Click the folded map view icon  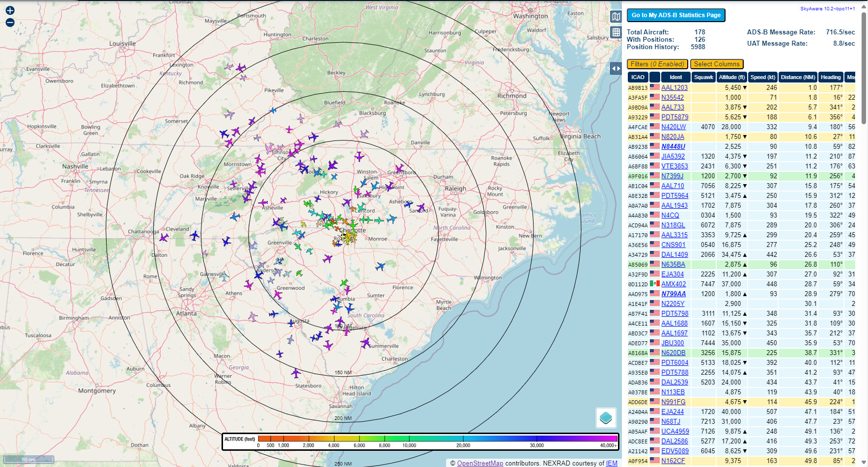tap(616, 17)
